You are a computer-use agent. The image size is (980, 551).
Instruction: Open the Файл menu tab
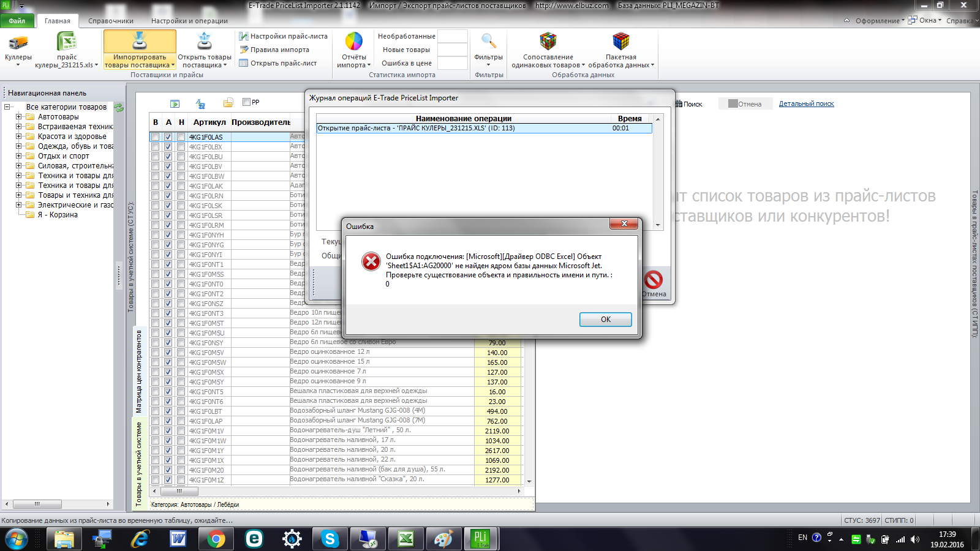(17, 21)
